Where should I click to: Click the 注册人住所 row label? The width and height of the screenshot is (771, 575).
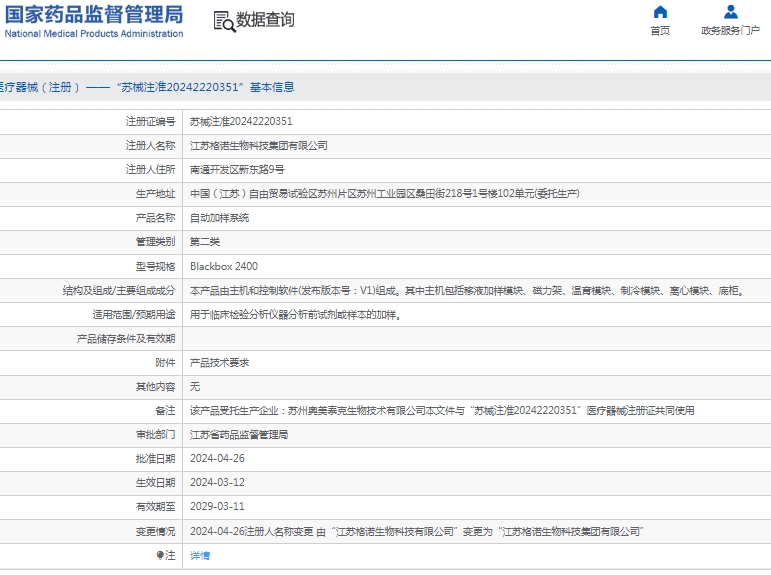[150, 170]
